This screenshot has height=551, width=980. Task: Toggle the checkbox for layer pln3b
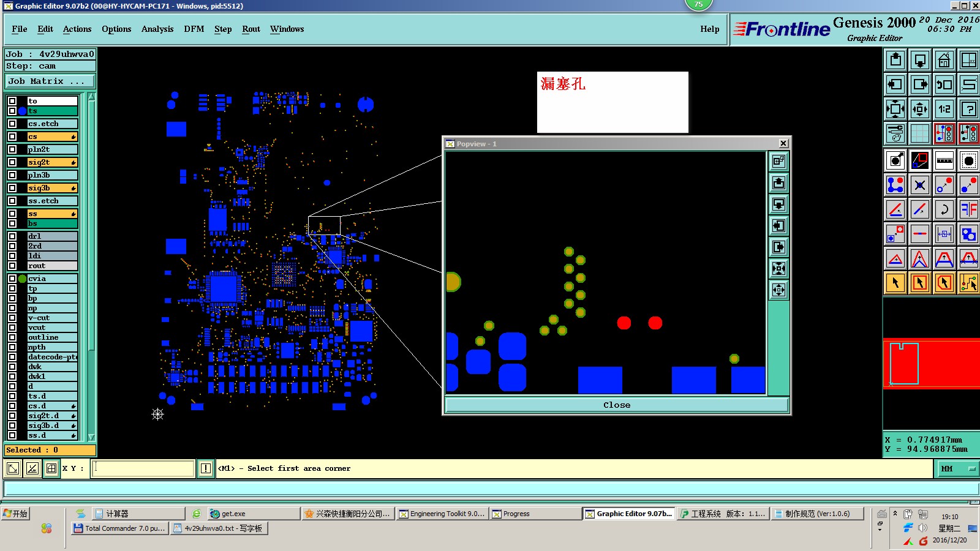click(12, 175)
